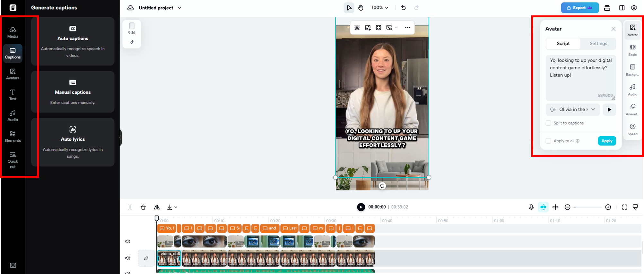Image resolution: width=644 pixels, height=274 pixels.
Task: Open the Media panel in sidebar
Action: pos(13,32)
